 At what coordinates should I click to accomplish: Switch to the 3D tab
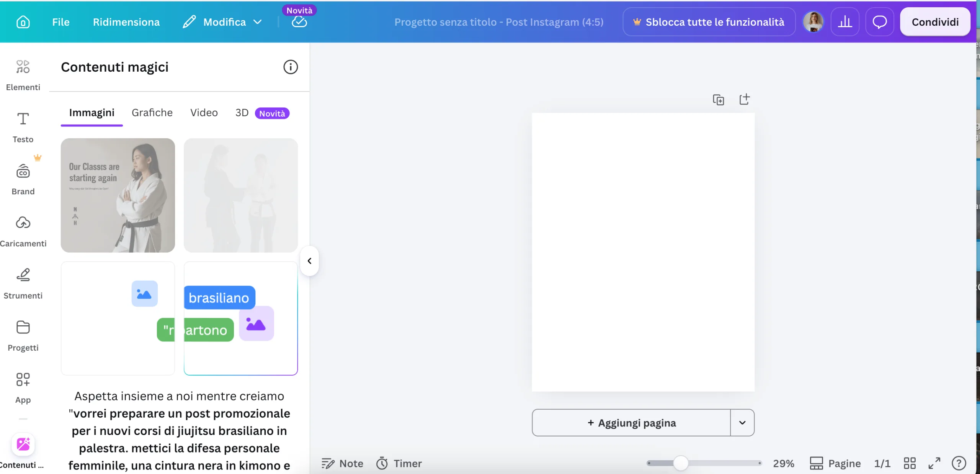click(242, 113)
